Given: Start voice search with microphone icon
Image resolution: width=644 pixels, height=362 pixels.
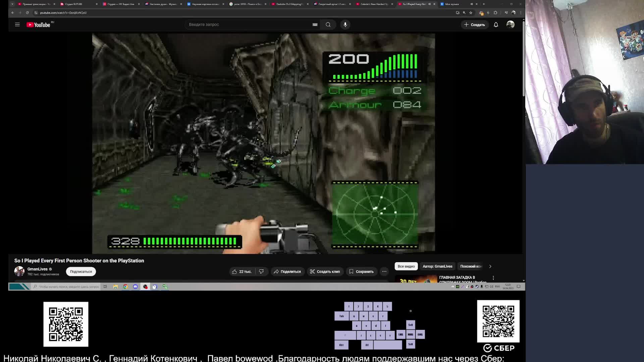Looking at the screenshot, I should (x=345, y=24).
